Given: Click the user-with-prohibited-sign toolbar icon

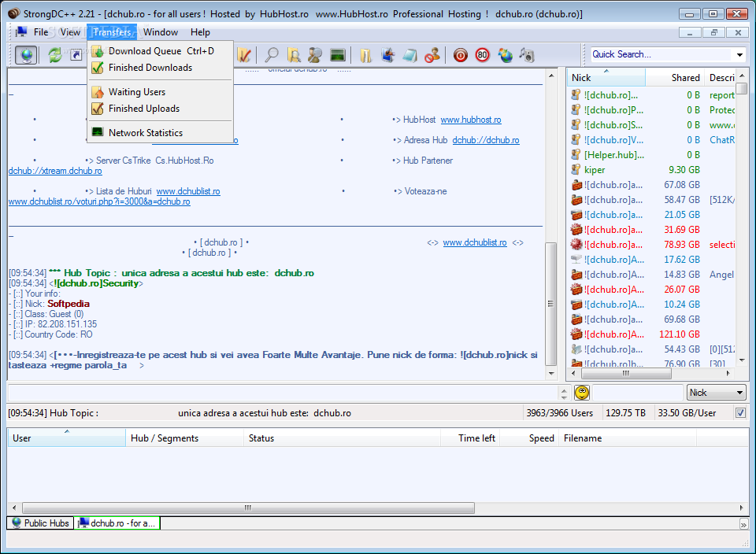Looking at the screenshot, I should [432, 55].
